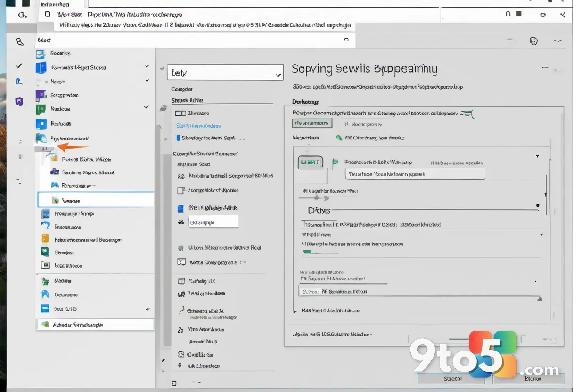Select the highlighted sidebar row outlined in blue
This screenshot has width=573, height=392.
coord(96,200)
